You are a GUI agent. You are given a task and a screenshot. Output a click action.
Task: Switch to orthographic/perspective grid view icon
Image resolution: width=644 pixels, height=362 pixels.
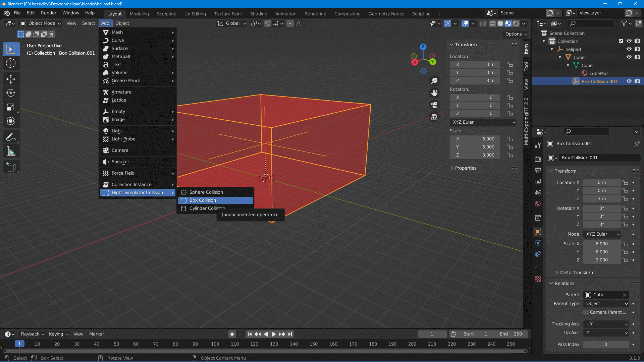click(x=434, y=117)
